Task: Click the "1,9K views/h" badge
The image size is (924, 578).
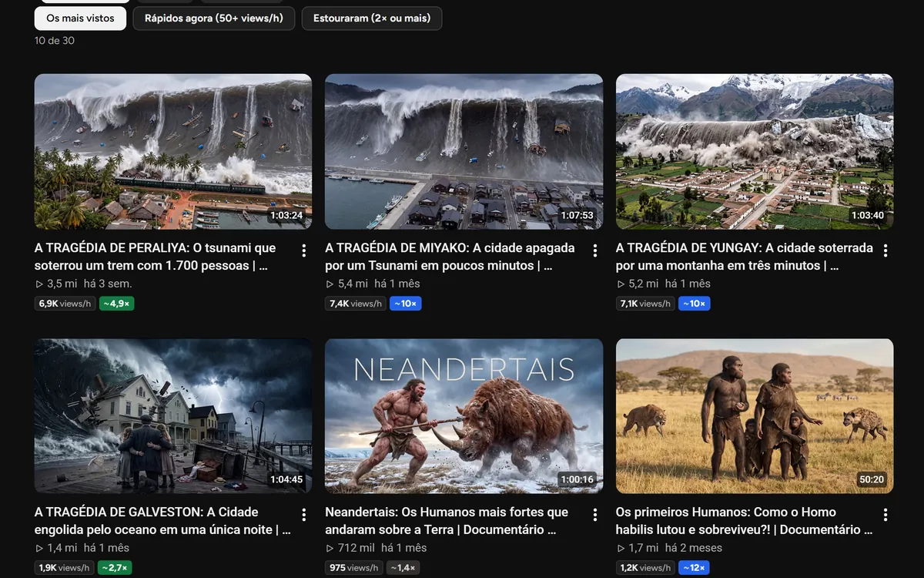Action: (65, 568)
